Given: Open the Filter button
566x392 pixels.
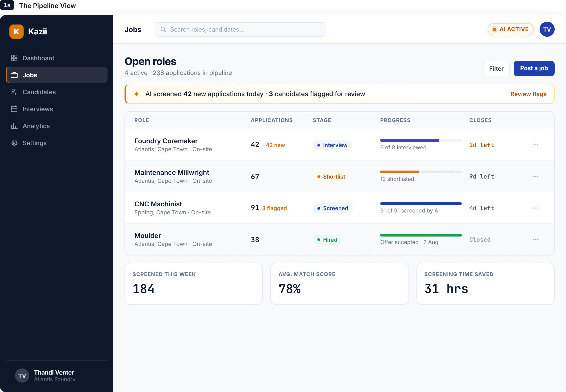Looking at the screenshot, I should [x=496, y=69].
